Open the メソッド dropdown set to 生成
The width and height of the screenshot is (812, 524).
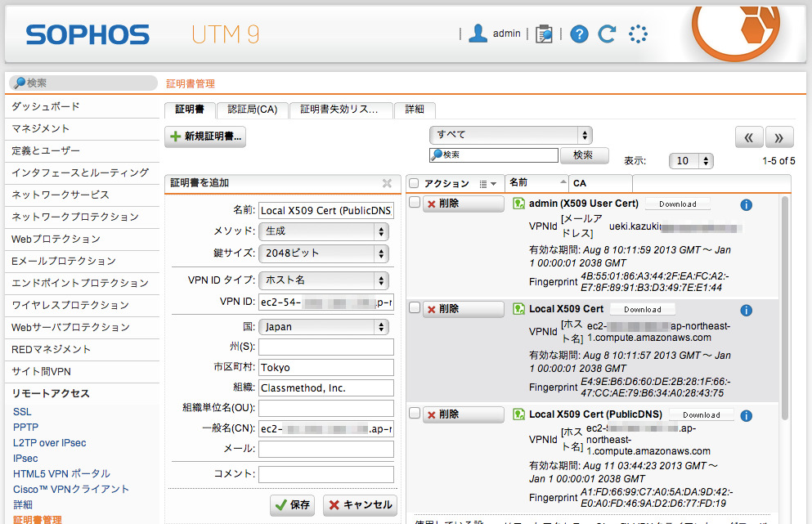click(324, 231)
